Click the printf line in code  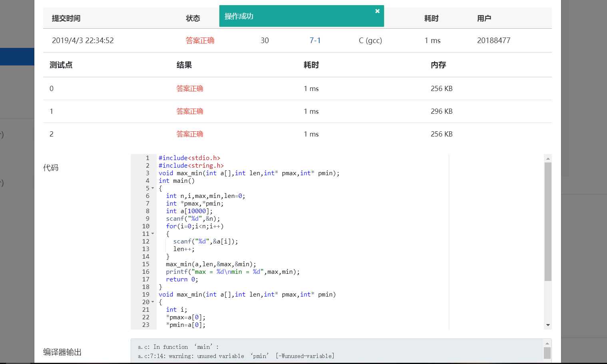233,272
